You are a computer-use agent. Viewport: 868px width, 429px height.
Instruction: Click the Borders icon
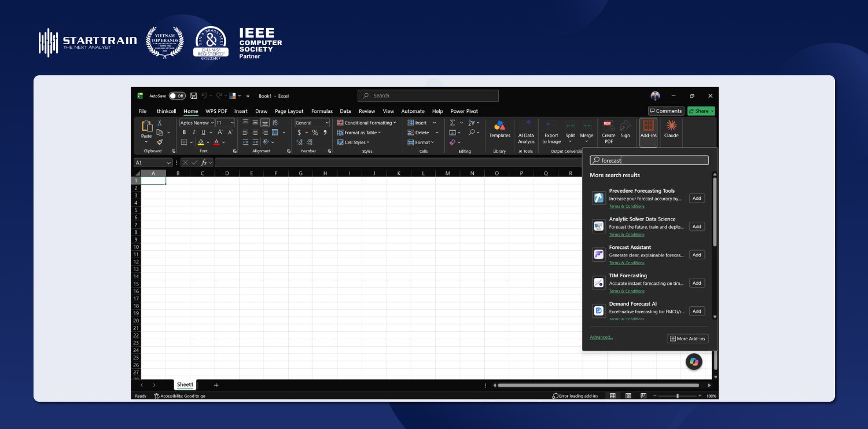pos(184,142)
